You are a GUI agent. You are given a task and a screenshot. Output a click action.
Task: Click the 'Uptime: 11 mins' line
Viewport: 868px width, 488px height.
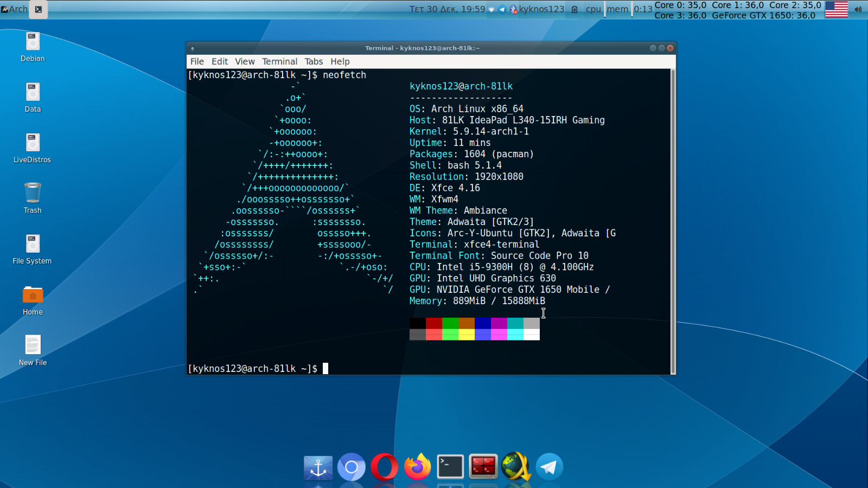tap(450, 143)
